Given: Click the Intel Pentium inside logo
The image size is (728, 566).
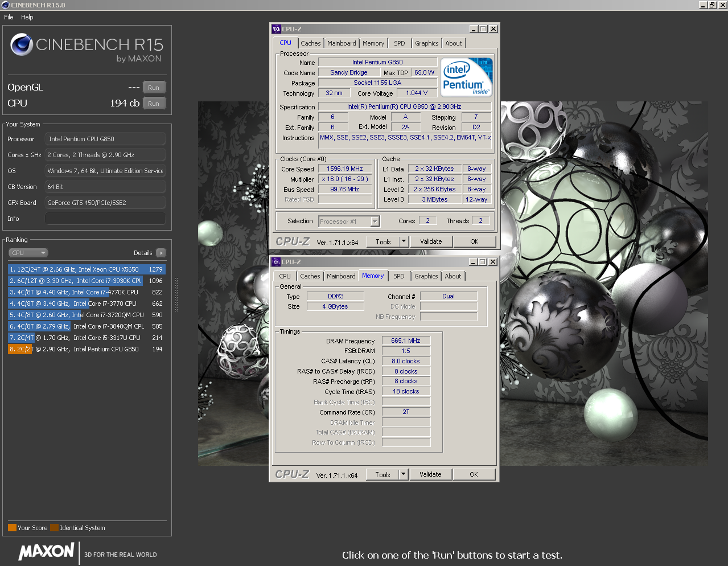Looking at the screenshot, I should (x=467, y=77).
